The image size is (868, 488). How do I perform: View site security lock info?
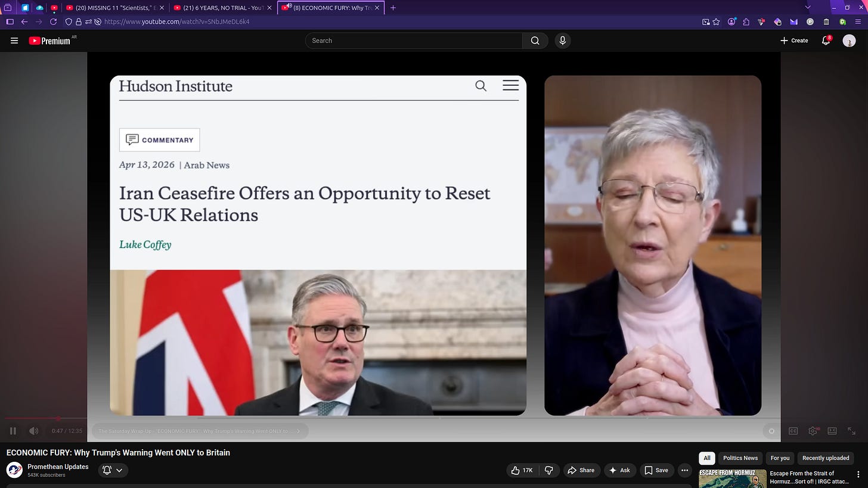pyautogui.click(x=78, y=21)
